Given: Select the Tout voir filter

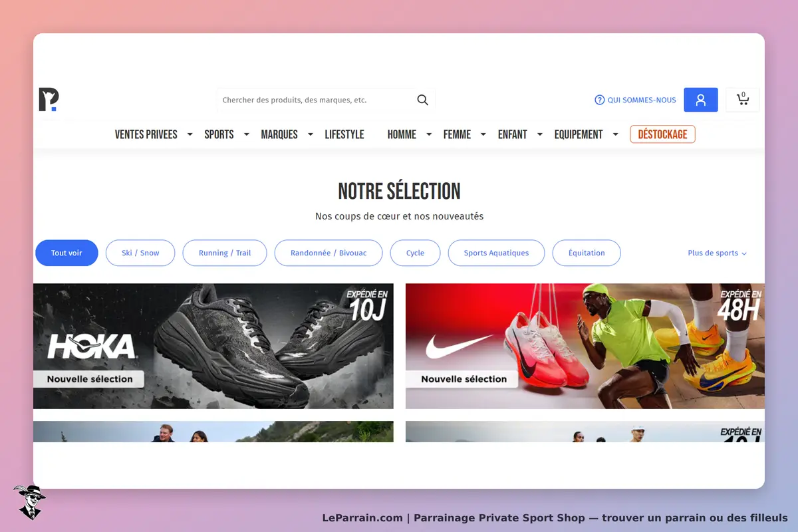Looking at the screenshot, I should pyautogui.click(x=66, y=253).
